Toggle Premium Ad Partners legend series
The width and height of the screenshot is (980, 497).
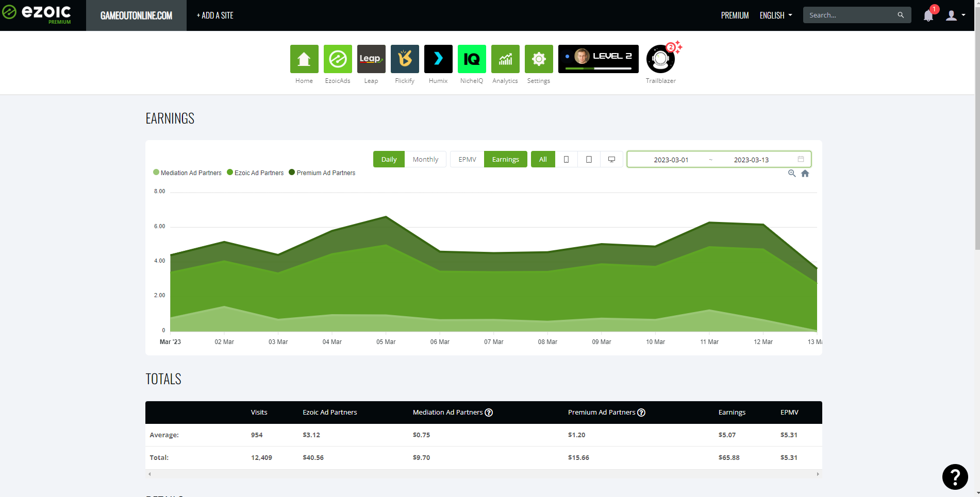click(322, 173)
